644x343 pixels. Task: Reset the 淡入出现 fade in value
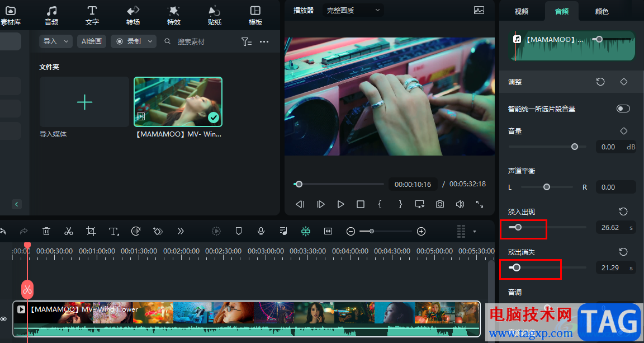point(623,212)
